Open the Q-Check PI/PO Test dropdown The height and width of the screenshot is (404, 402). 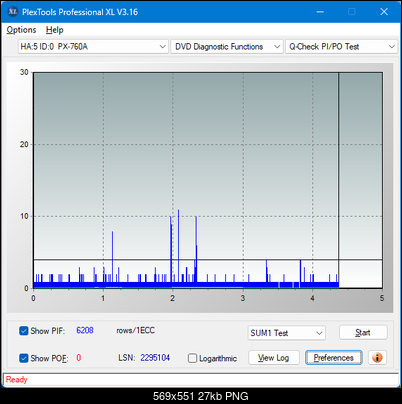[341, 46]
